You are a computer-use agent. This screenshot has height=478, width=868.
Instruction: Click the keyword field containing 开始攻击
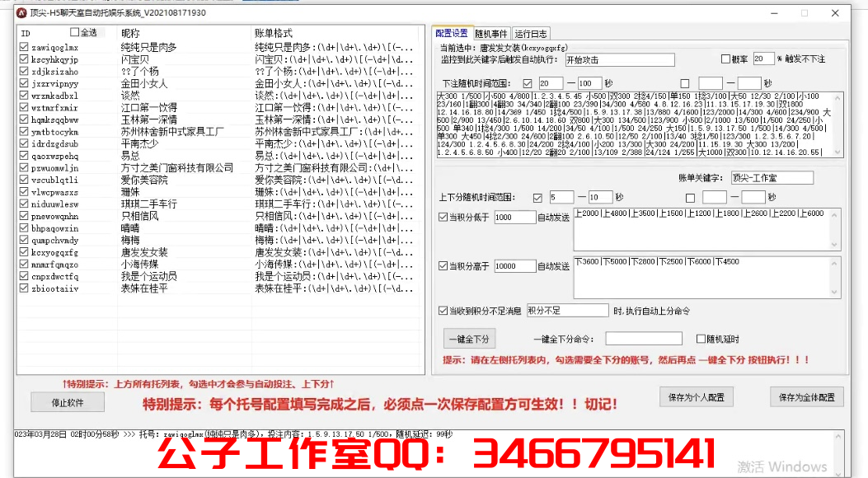pyautogui.click(x=619, y=59)
